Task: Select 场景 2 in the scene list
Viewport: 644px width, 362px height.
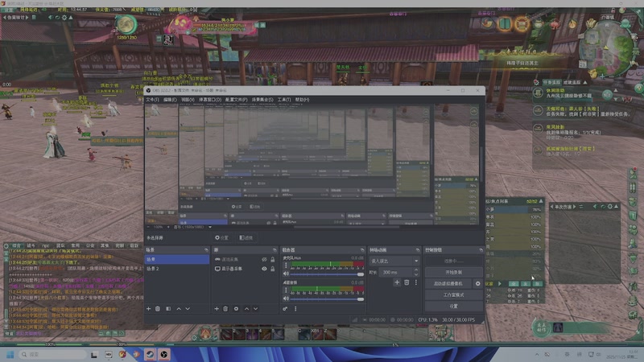Action: pyautogui.click(x=176, y=269)
